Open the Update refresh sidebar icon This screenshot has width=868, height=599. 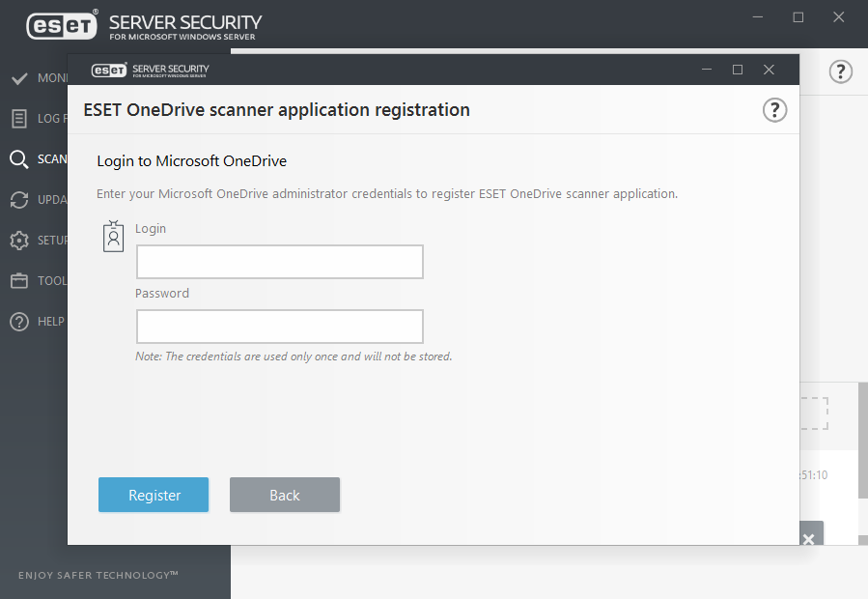pos(19,199)
